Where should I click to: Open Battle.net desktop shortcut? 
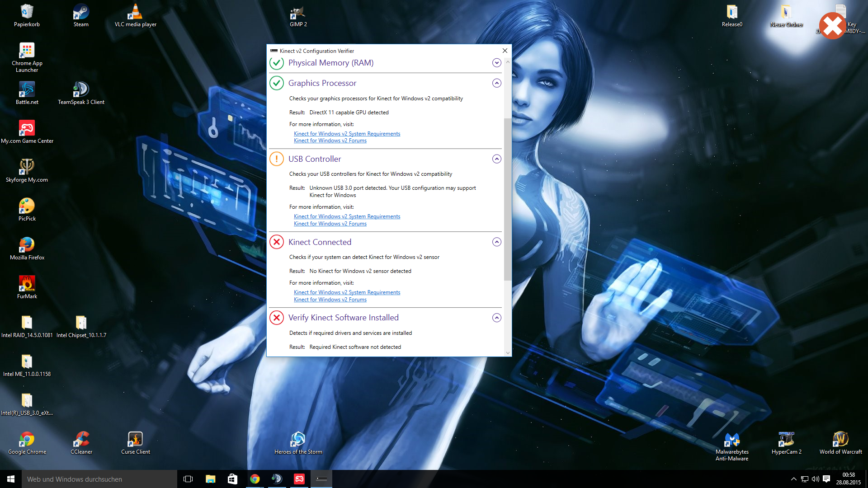pos(27,93)
